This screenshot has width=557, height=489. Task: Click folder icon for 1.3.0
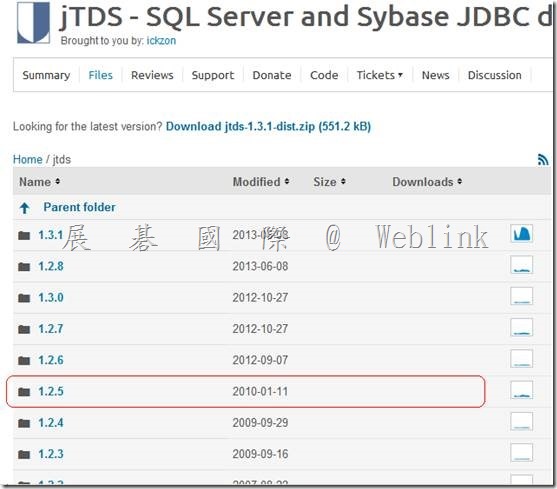pyautogui.click(x=24, y=298)
